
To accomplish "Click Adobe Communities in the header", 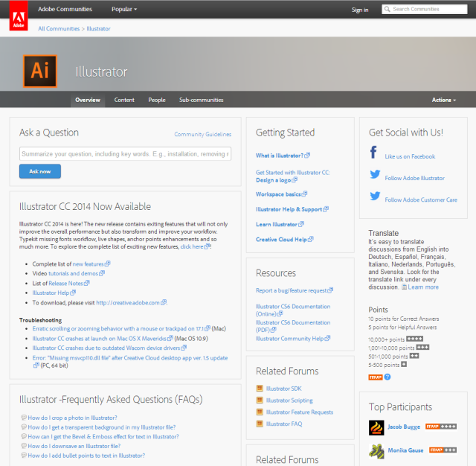I will coord(65,9).
